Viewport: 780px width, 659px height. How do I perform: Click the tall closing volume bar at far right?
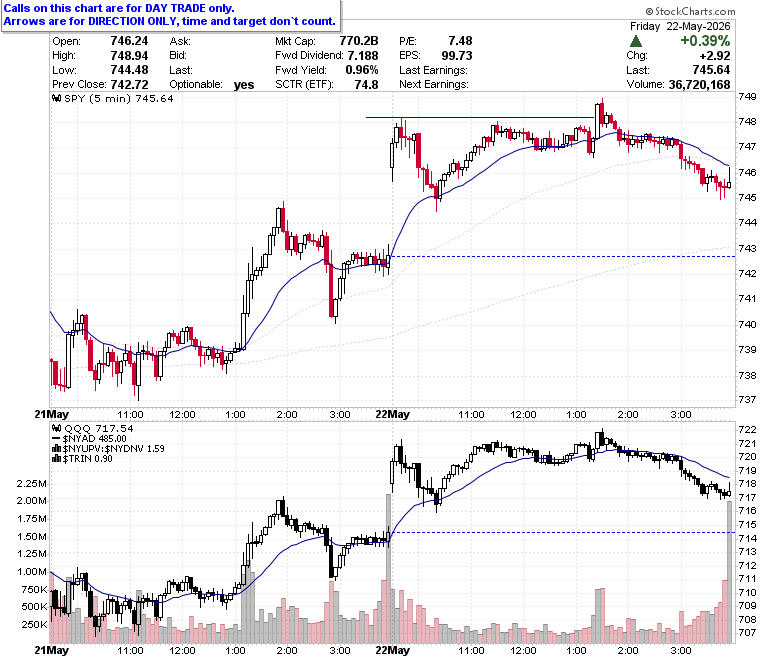(x=730, y=572)
